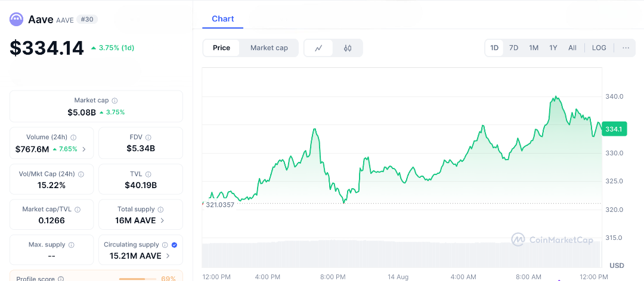Click the Total supply info icon
The width and height of the screenshot is (644, 281).
[x=160, y=210]
